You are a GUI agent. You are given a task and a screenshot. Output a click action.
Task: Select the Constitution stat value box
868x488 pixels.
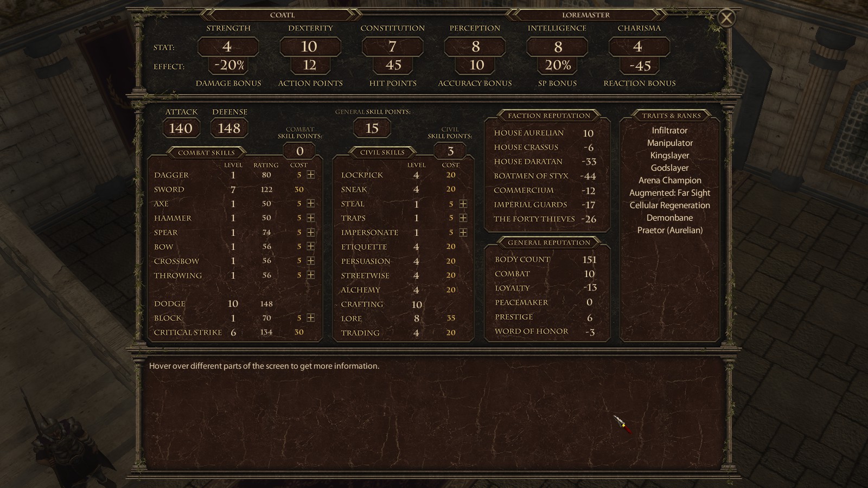click(x=392, y=47)
